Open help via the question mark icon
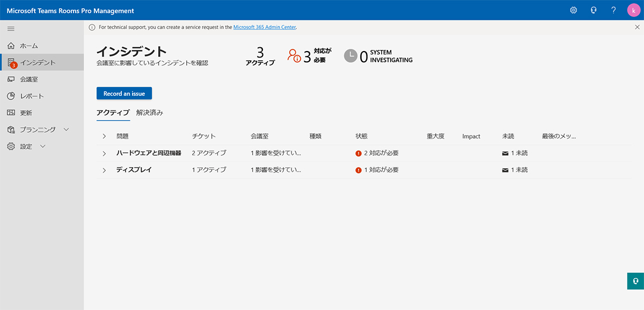This screenshot has height=310, width=644. 613,10
